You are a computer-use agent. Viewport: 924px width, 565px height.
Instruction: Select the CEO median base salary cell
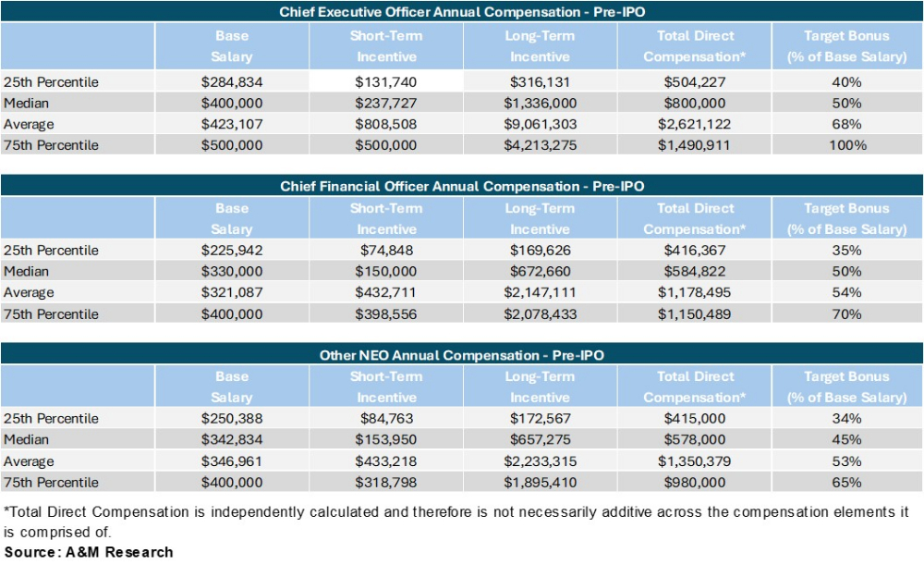pos(231,103)
